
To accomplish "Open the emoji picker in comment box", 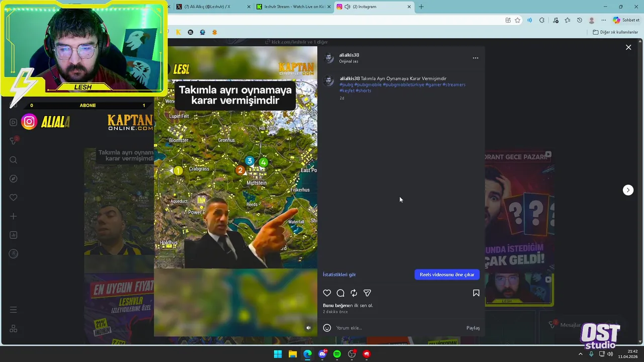I will [327, 328].
